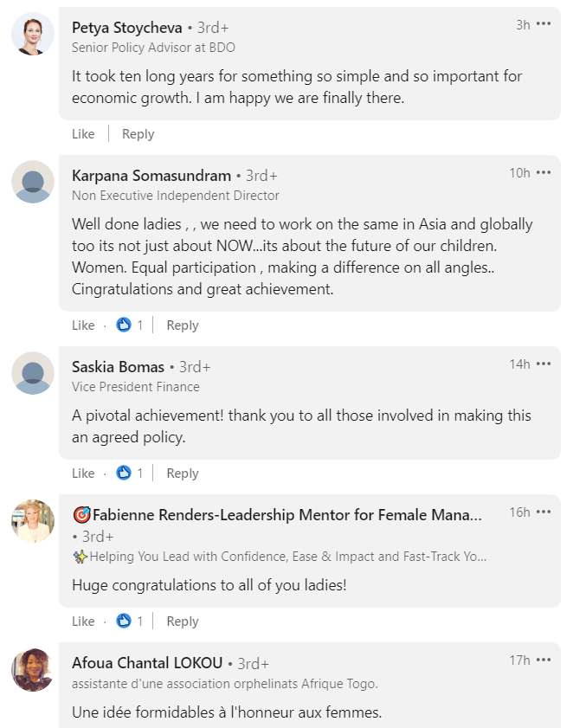
Task: Like Saskia Bomas's comment
Action: [x=83, y=474]
